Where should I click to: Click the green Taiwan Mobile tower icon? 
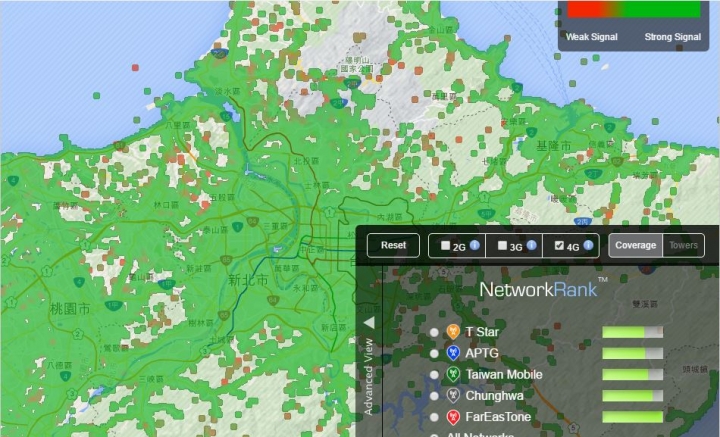[453, 374]
